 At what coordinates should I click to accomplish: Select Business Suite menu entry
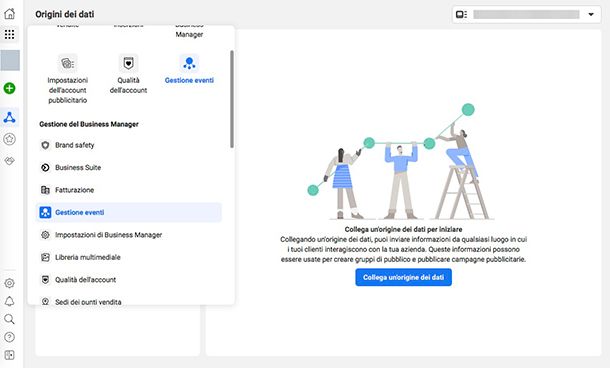coord(128,168)
